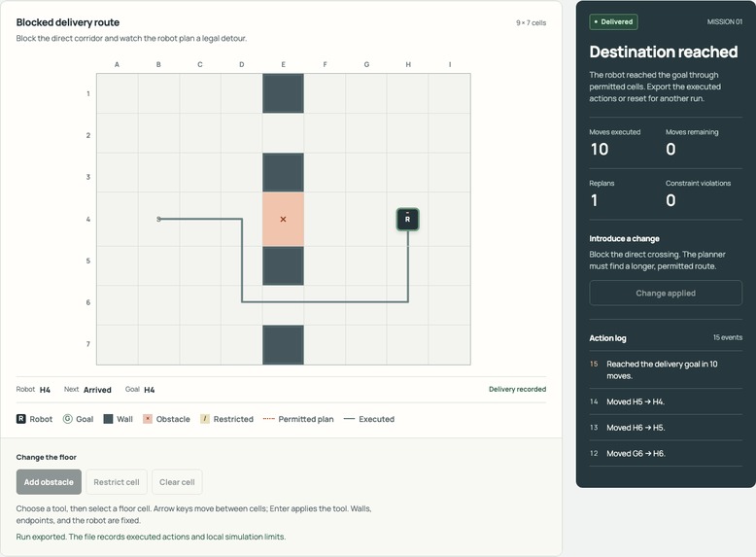Viewport: 756px width, 557px height.
Task: Select the wall cell at E7
Action: [x=283, y=345]
